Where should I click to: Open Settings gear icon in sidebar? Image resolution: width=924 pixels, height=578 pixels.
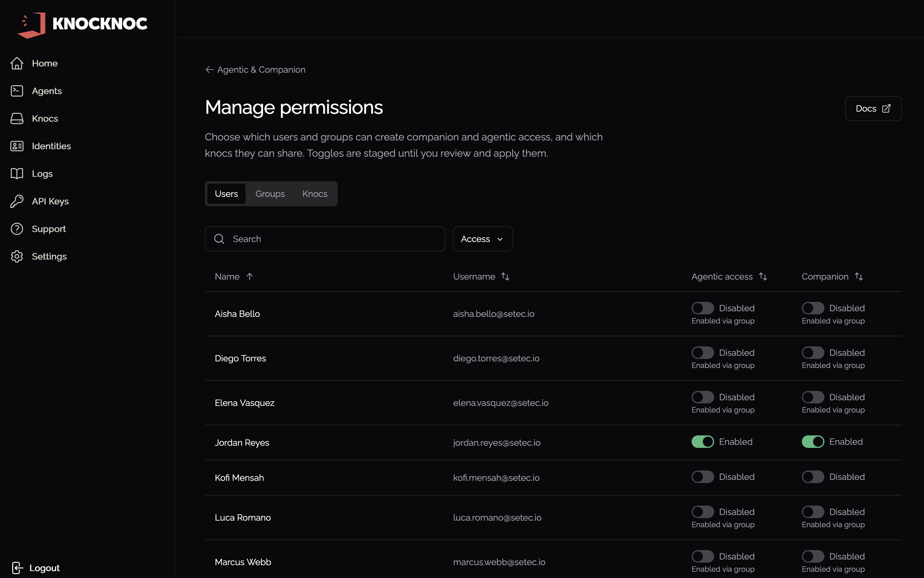[x=17, y=256]
